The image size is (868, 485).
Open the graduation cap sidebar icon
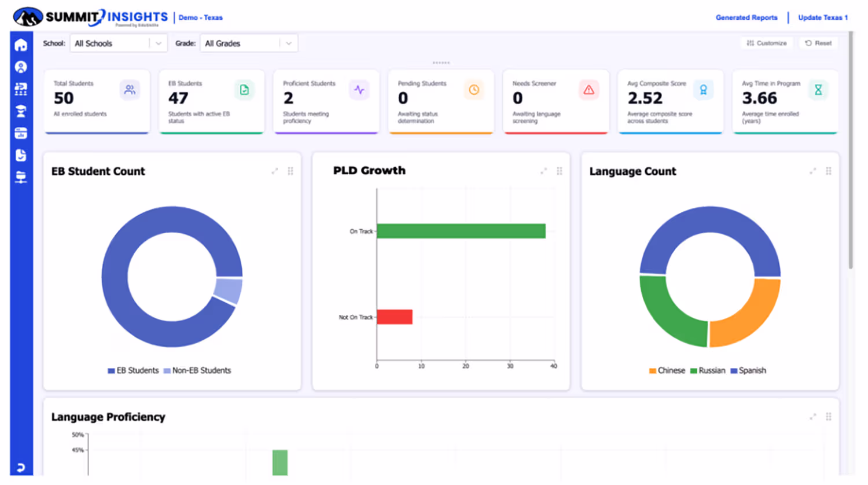21,111
